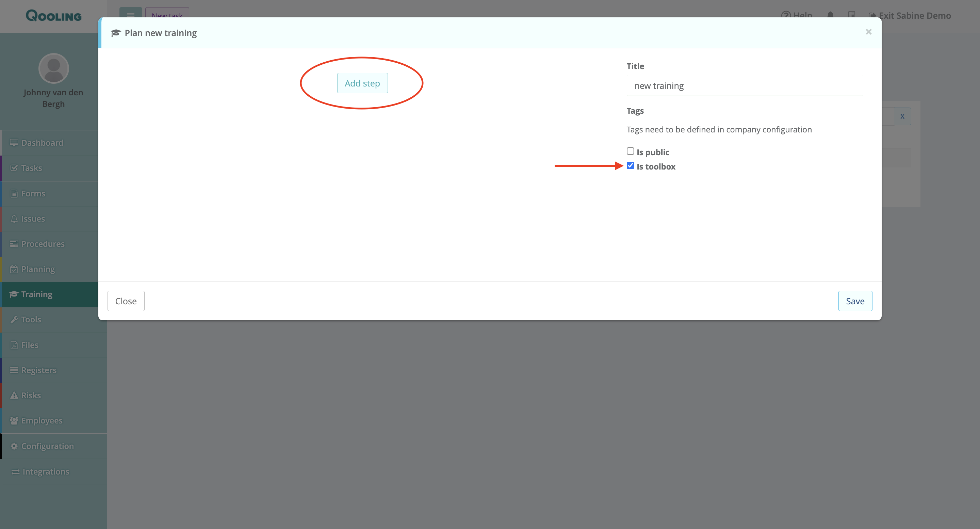Open Dashboard from the sidebar
Image resolution: width=980 pixels, height=529 pixels.
42,143
